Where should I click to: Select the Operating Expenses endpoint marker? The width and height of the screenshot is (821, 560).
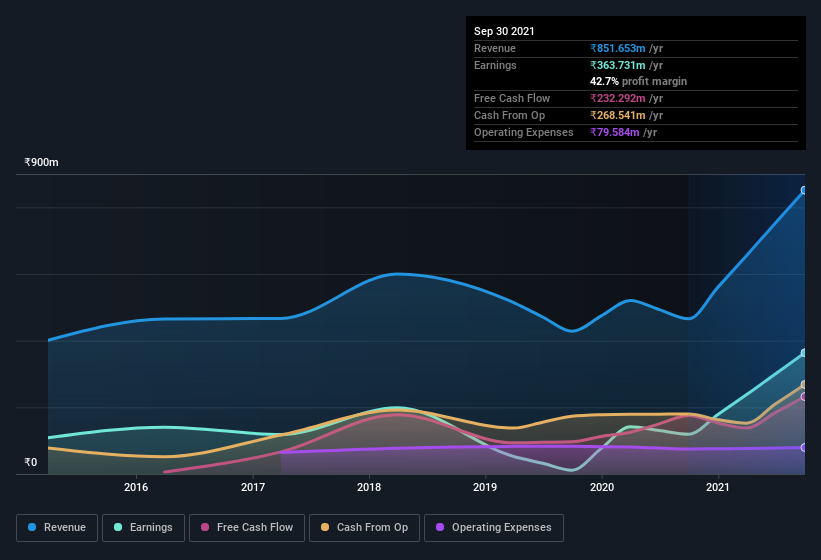(x=804, y=447)
